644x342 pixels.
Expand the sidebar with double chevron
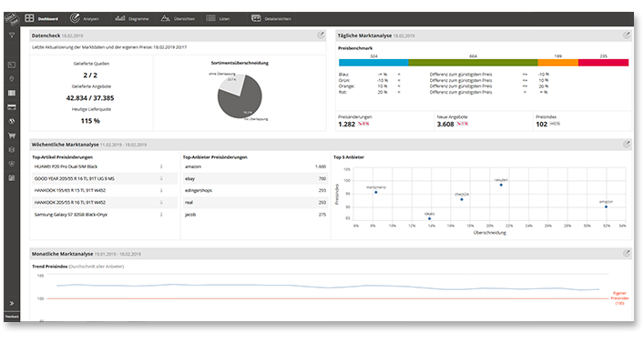point(12,304)
